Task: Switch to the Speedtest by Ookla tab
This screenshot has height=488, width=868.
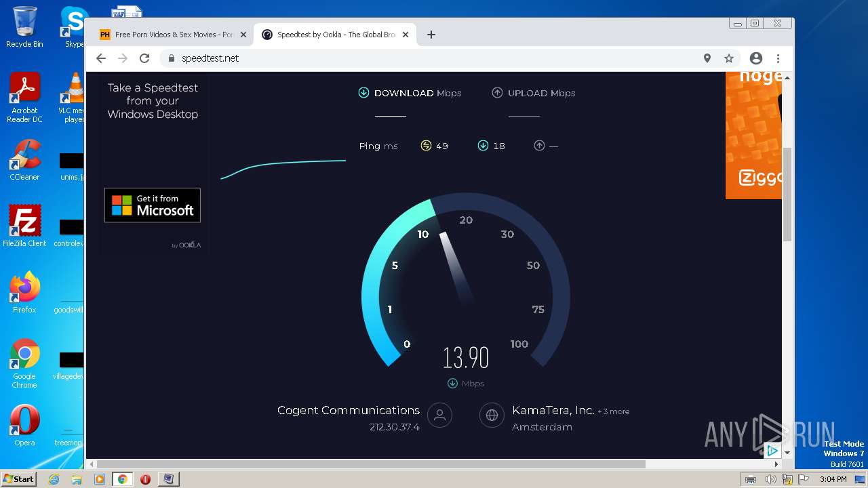Action: click(335, 35)
